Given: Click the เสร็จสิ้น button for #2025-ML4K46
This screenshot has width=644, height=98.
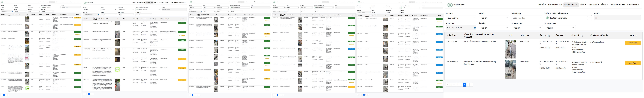Looking at the screenshot, I should 182,23.
